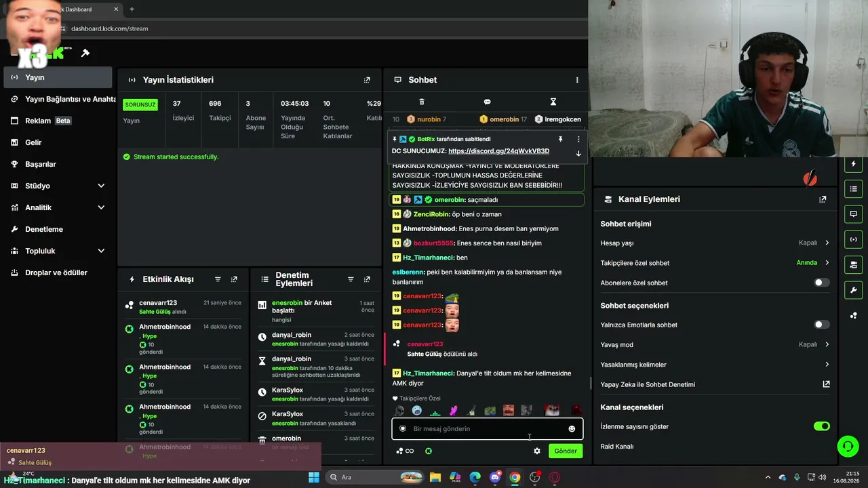The height and width of the screenshot is (488, 868).
Task: Unpin the BotRix pinned message
Action: click(560, 139)
